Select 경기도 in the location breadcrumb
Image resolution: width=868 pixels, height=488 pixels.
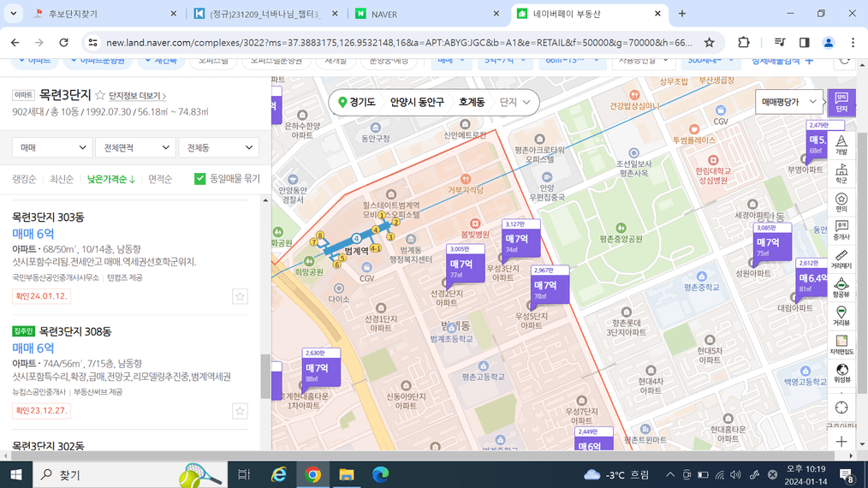(362, 102)
